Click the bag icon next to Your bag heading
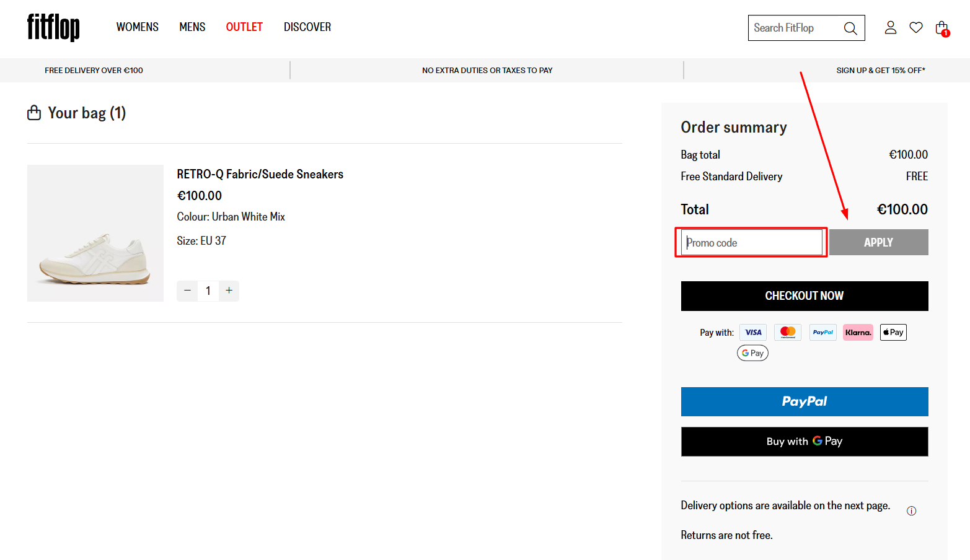The image size is (970, 560). tap(35, 112)
